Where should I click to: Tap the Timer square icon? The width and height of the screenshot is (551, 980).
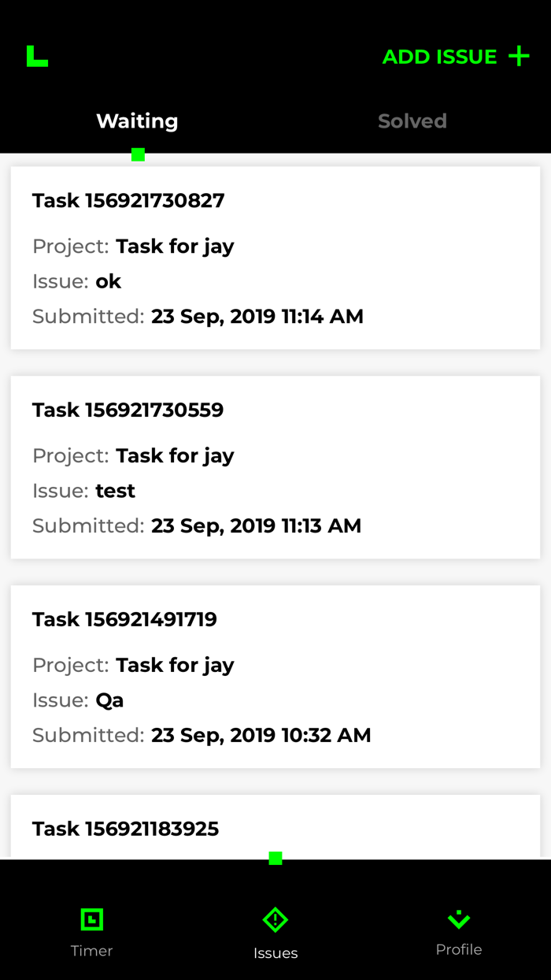[92, 919]
